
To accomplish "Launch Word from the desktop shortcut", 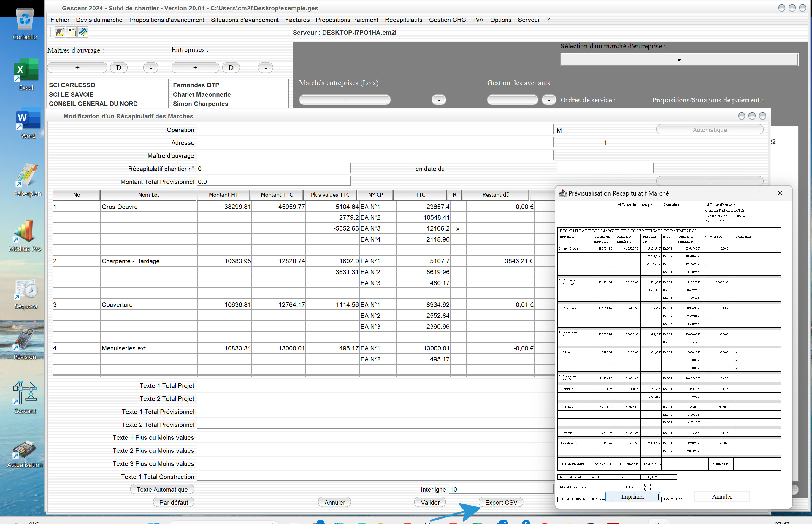I will [28, 123].
